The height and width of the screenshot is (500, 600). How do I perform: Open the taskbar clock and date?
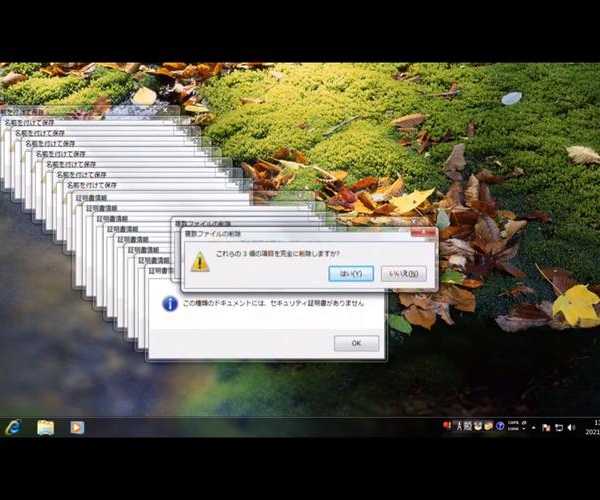(x=592, y=427)
